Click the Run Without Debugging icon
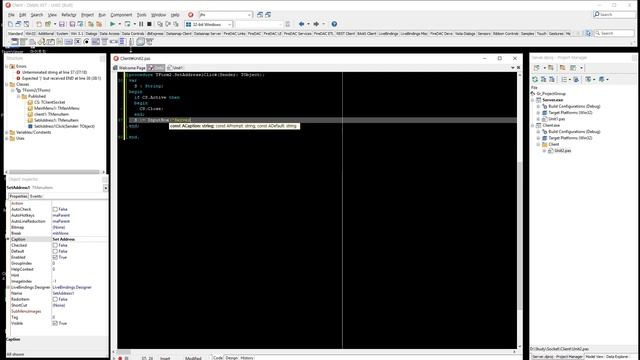640x360 pixels. click(128, 24)
